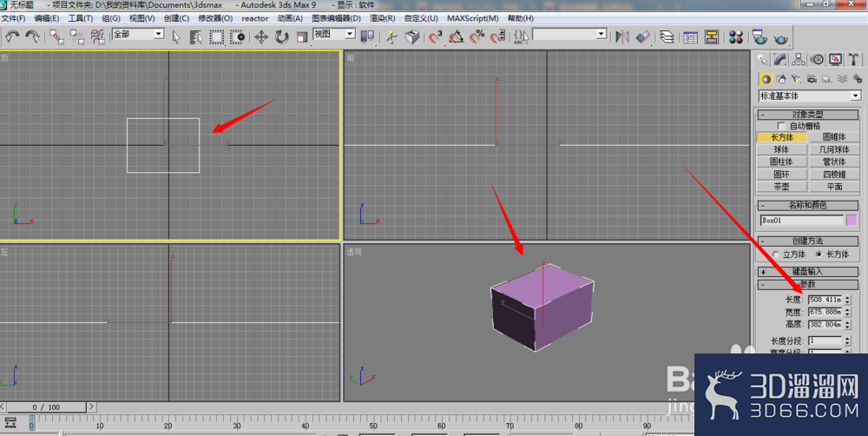
Task: Click the Mirror tool icon
Action: click(622, 37)
